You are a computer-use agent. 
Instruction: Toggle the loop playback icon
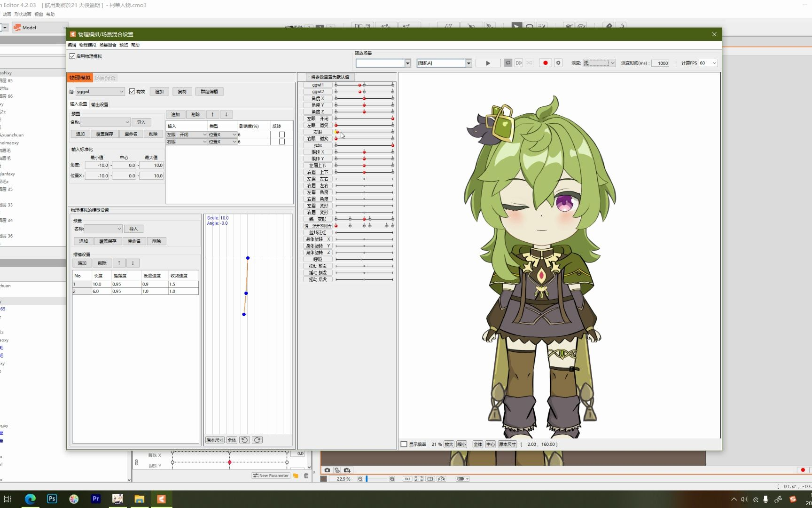[x=508, y=63]
